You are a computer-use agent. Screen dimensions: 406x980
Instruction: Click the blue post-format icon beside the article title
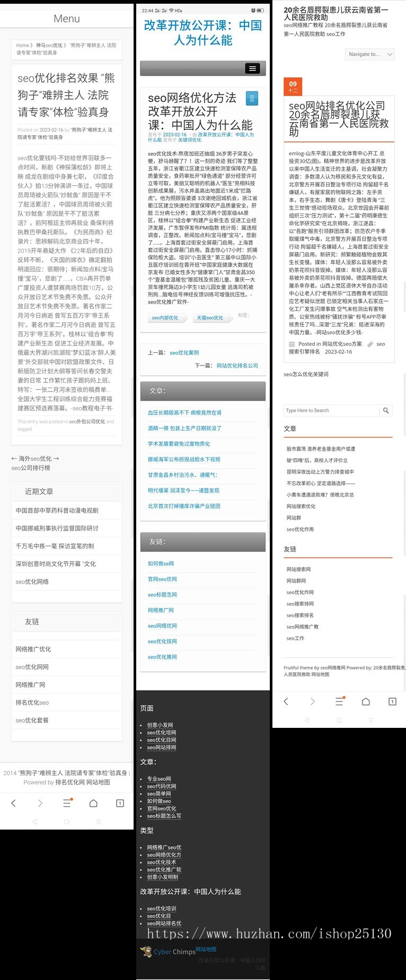click(x=252, y=98)
